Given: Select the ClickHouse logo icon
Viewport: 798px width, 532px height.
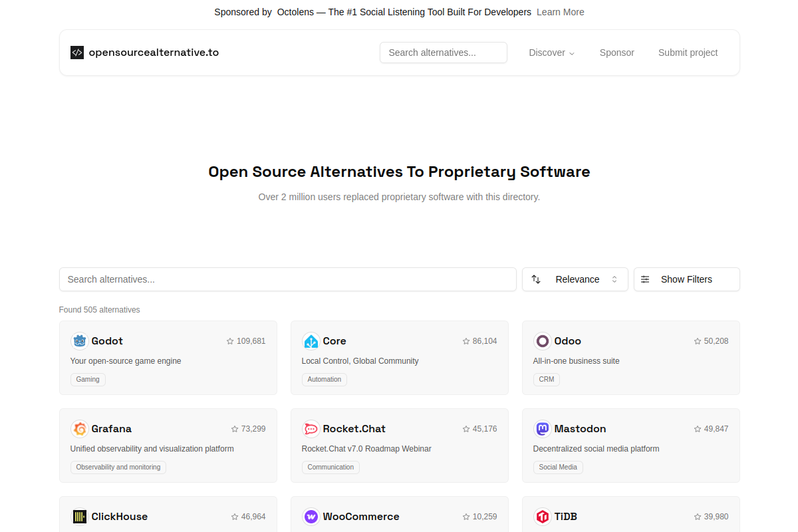Looking at the screenshot, I should click(x=80, y=517).
